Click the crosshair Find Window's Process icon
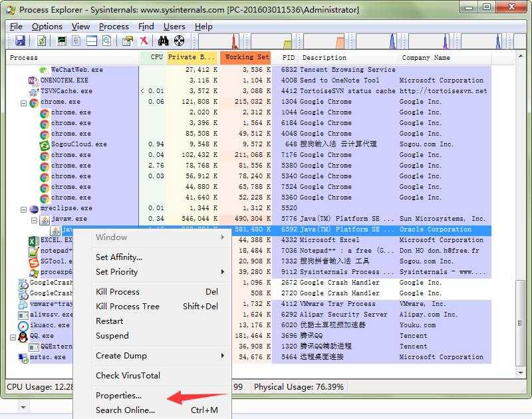The image size is (532, 419). 179,41
